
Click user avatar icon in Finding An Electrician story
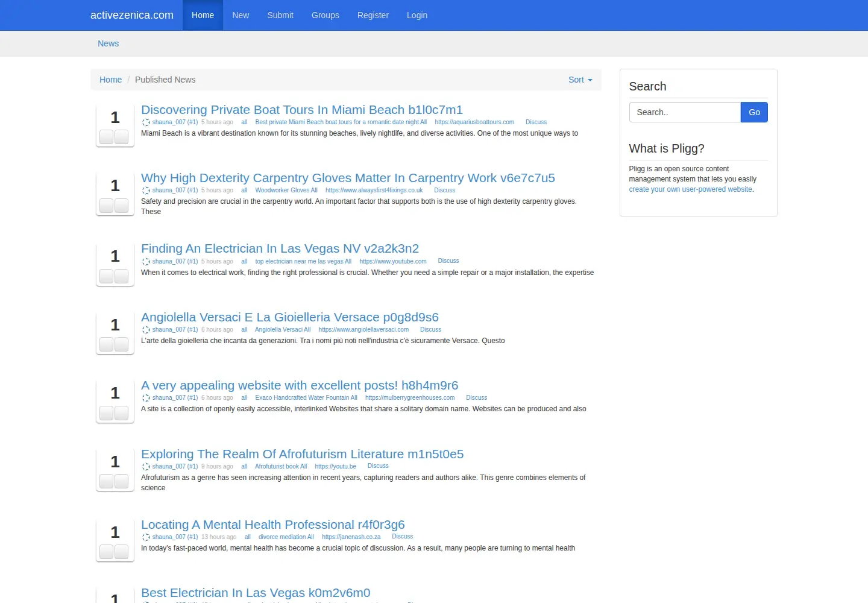[146, 262]
